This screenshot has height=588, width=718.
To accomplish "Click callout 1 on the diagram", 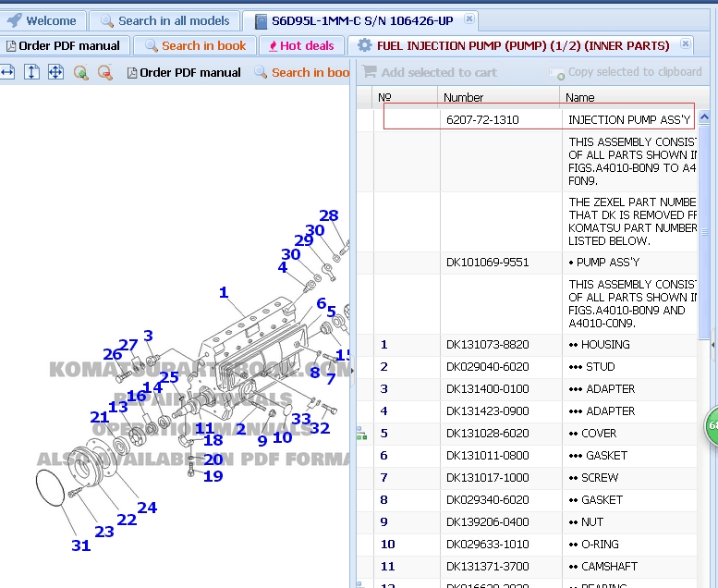I will (224, 292).
